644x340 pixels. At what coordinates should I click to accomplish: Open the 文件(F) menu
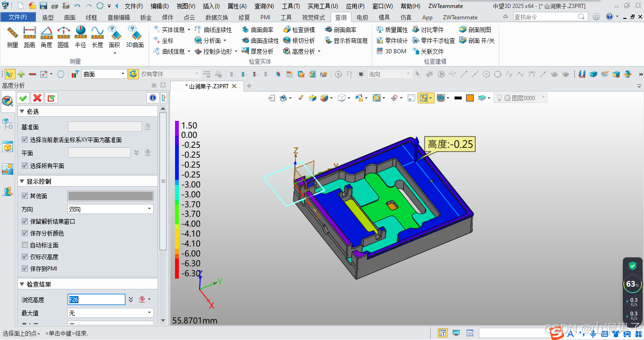(134, 6)
